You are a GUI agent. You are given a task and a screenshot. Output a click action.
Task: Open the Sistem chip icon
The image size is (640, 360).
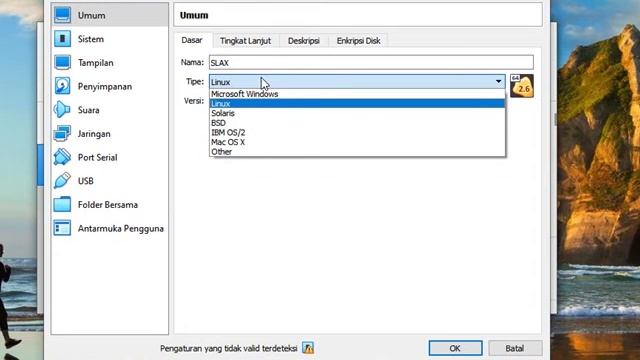coord(62,39)
